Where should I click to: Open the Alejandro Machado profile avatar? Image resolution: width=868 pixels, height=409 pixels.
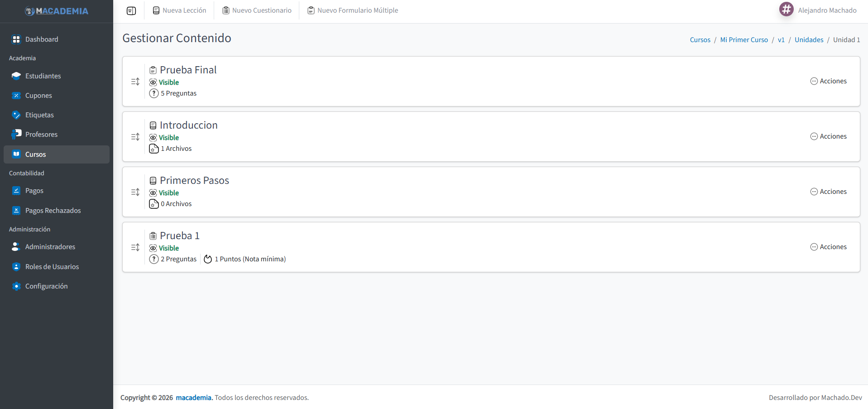(786, 10)
